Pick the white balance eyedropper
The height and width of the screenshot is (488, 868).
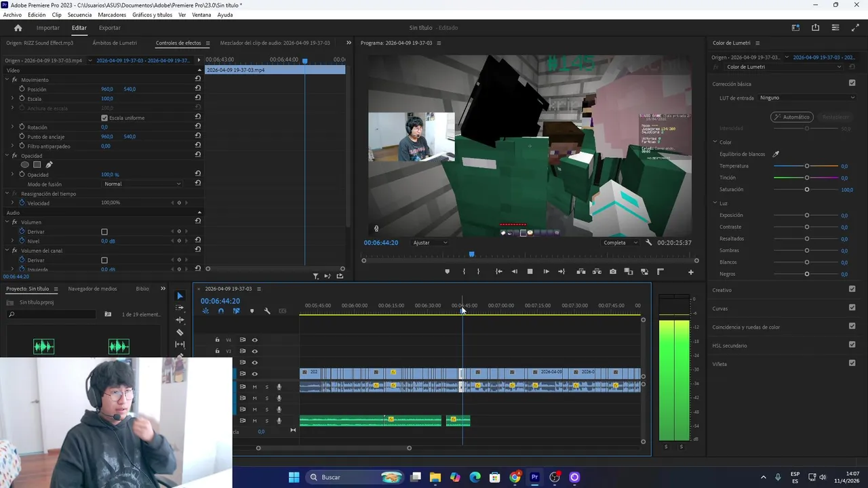pos(776,154)
